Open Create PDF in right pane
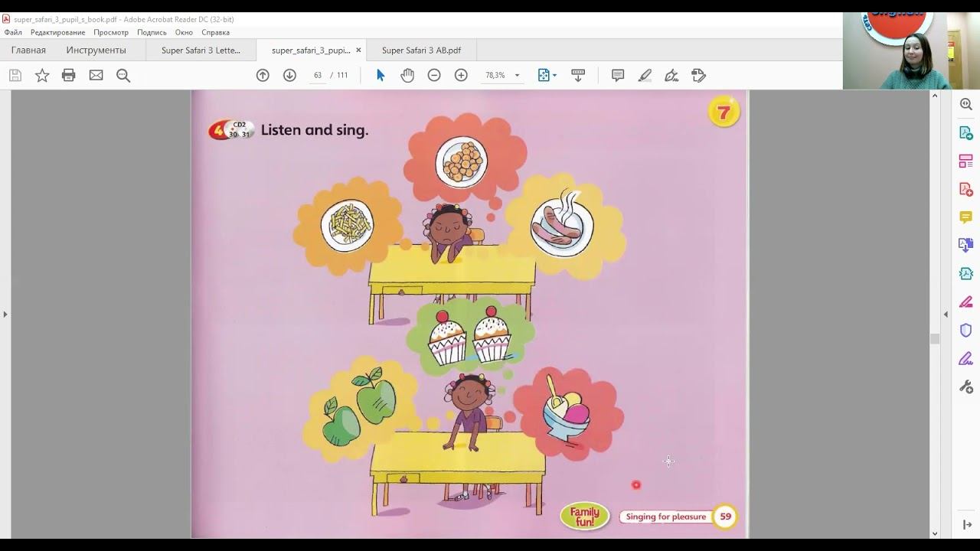This screenshot has width=980, height=551. pos(966,189)
